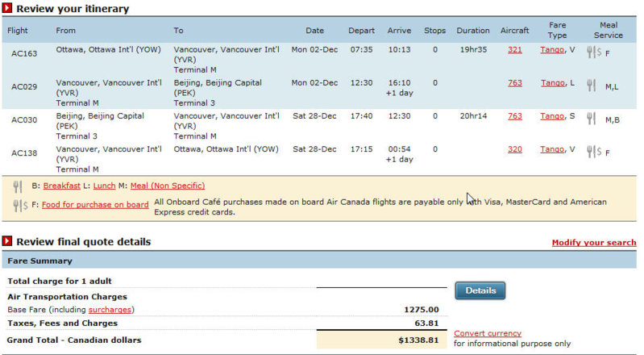Open aircraft 320 details for flight AC138
The width and height of the screenshot is (644, 355).
(514, 150)
